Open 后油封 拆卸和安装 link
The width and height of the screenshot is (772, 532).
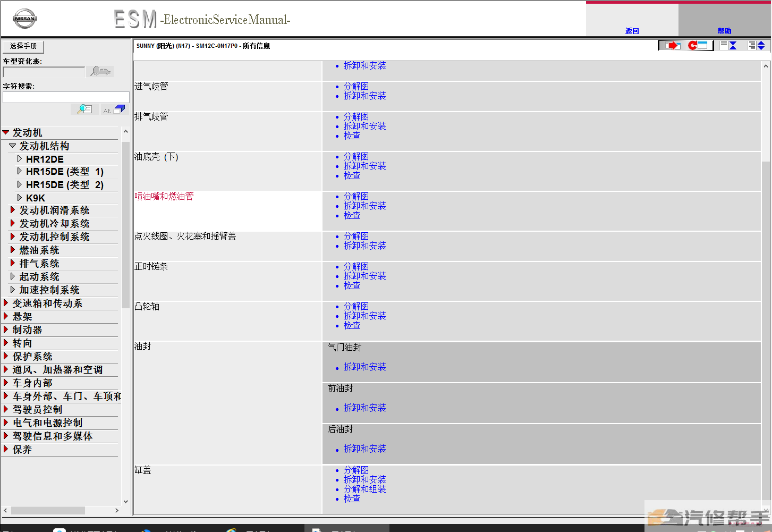364,449
